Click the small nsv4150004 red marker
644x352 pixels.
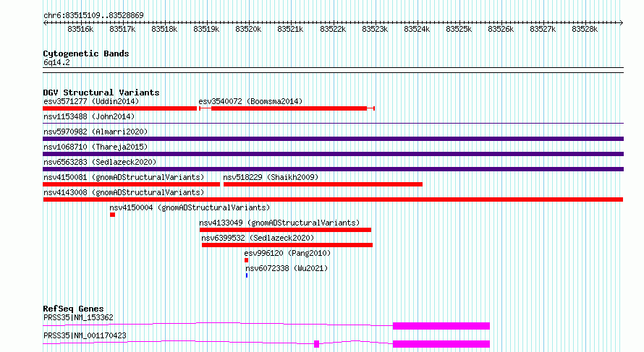tap(113, 215)
